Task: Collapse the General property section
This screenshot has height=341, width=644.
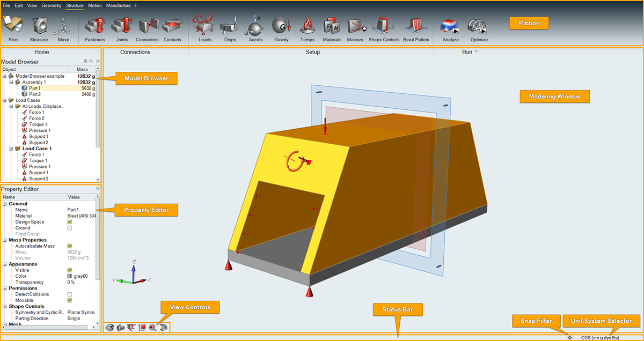Action: point(5,204)
